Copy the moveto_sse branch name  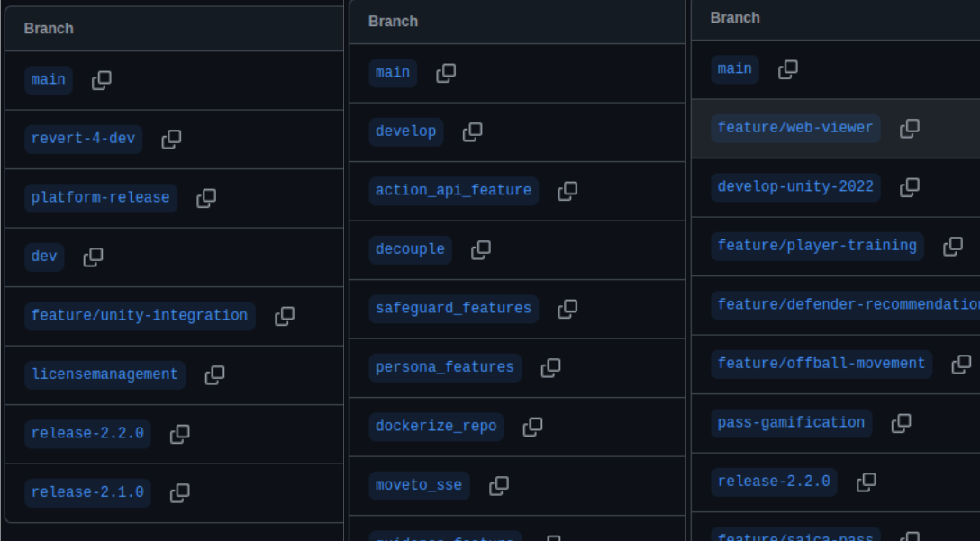[x=499, y=485]
